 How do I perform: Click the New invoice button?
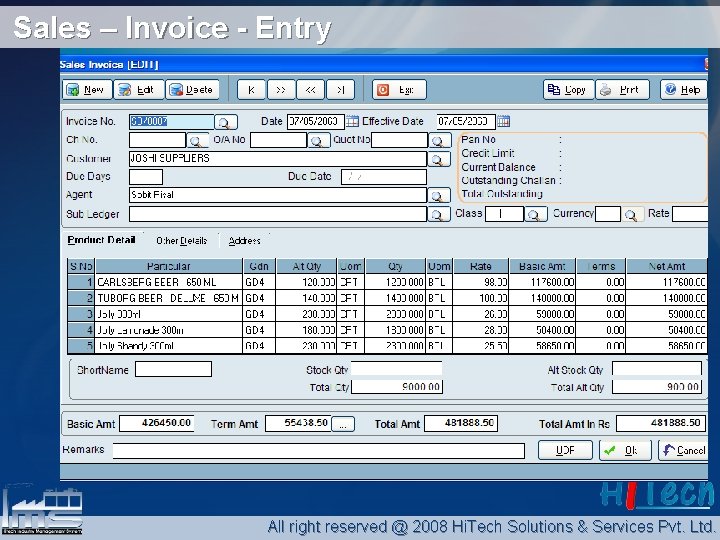click(87, 90)
